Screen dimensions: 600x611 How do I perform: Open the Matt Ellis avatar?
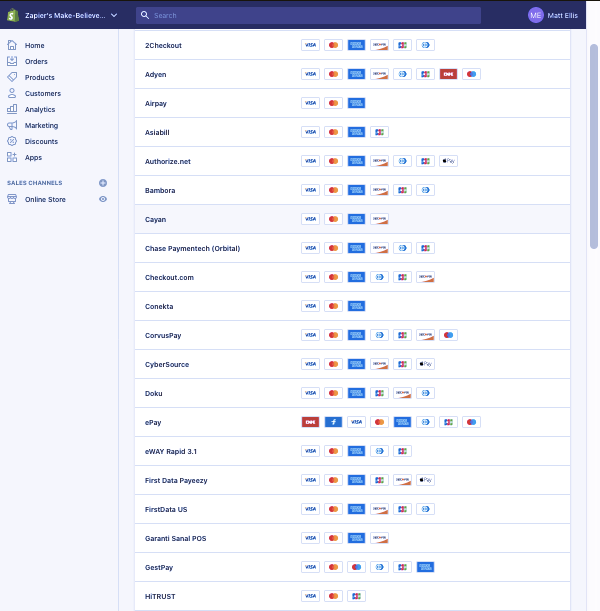[x=536, y=15]
